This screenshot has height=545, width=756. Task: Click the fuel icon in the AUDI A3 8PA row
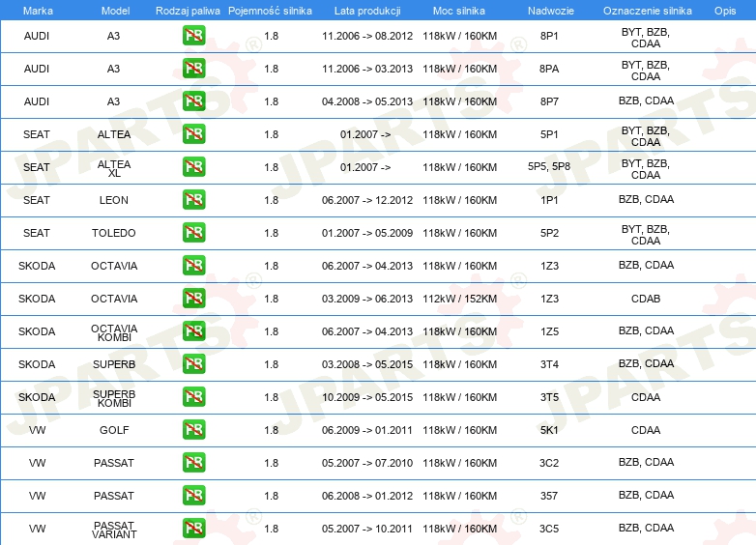pos(193,69)
